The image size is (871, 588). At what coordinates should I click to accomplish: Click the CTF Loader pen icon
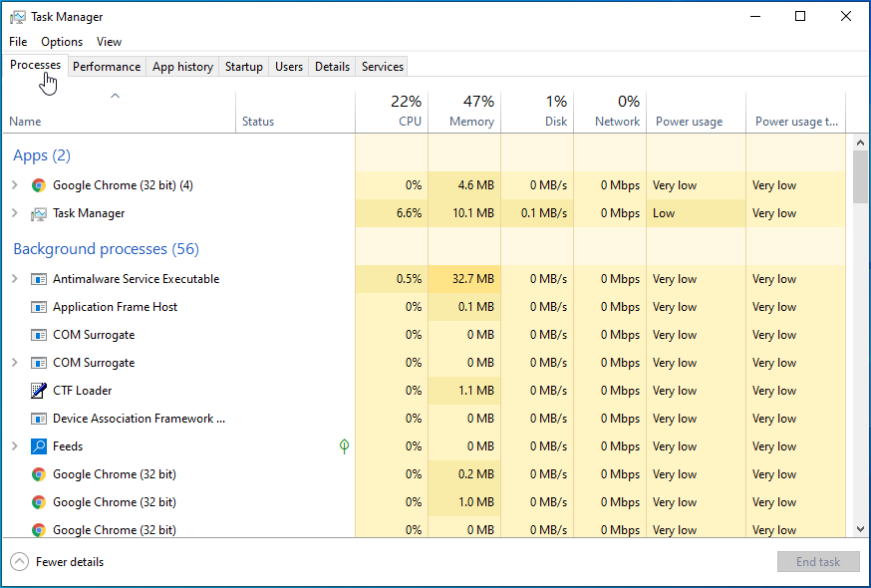39,391
